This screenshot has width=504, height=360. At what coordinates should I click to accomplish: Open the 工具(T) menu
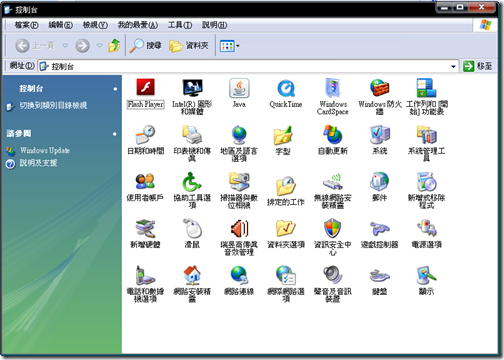pyautogui.click(x=180, y=25)
